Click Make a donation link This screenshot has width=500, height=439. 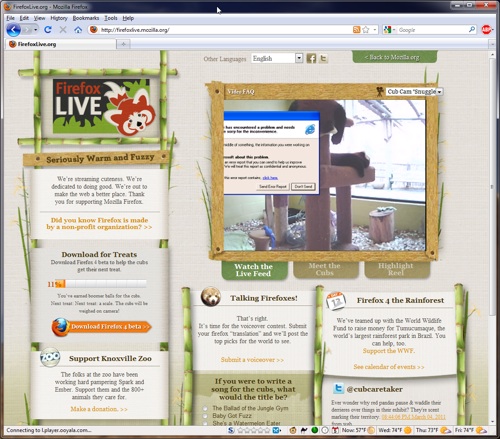pos(99,409)
